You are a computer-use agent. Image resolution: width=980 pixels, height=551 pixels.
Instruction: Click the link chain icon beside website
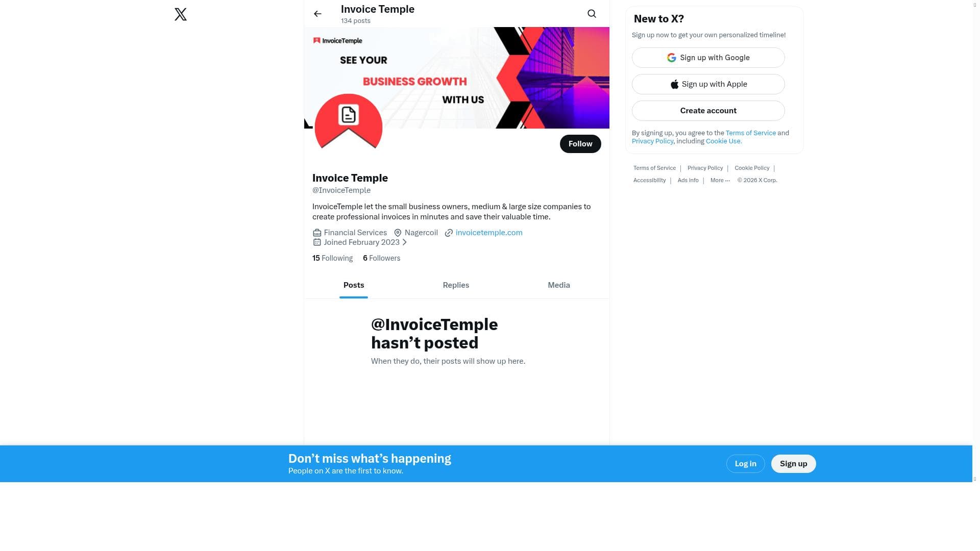coord(449,233)
